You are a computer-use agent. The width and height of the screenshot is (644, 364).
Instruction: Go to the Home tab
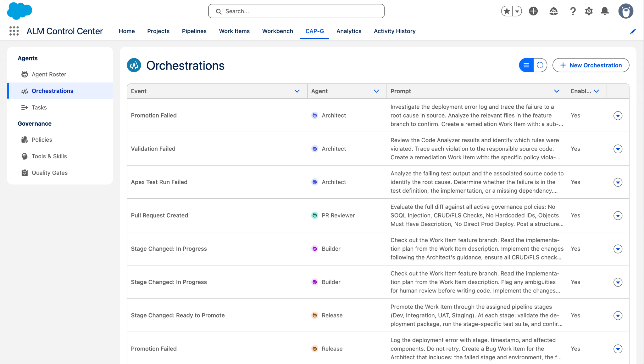[x=127, y=31]
